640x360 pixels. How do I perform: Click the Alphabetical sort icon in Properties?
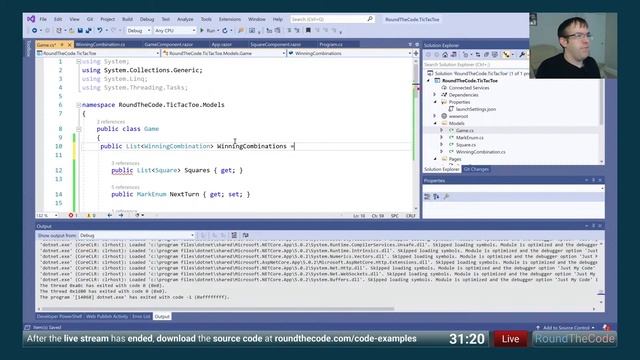click(436, 197)
